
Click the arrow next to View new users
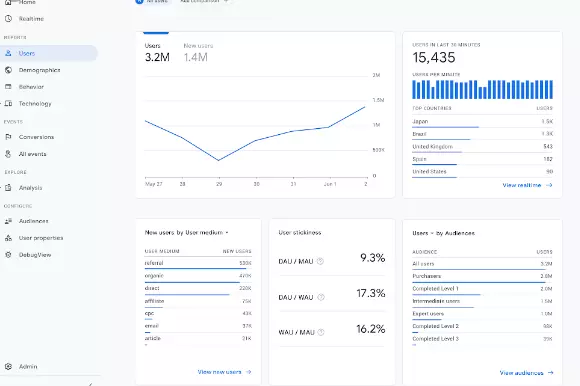[x=249, y=372]
